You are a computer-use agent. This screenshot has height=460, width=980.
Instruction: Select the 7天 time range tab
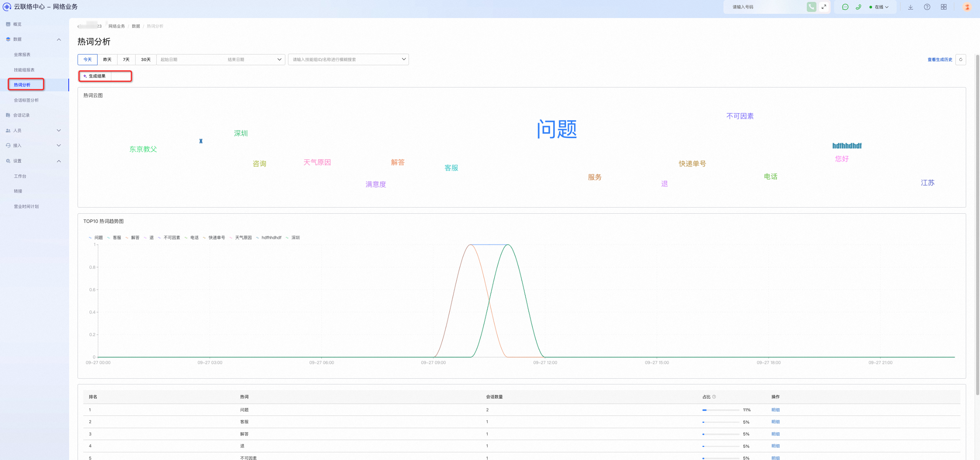point(126,59)
